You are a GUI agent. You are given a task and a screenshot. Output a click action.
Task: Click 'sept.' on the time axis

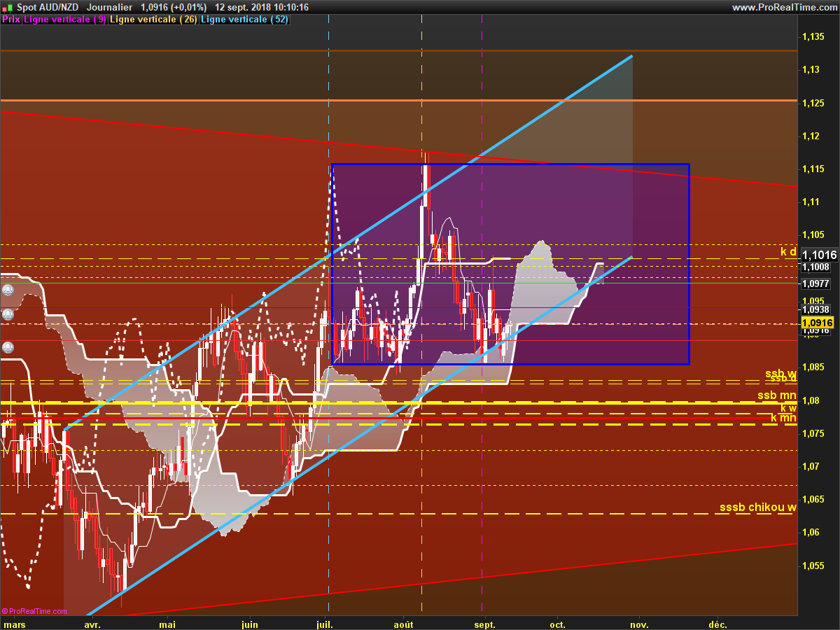coord(485,624)
